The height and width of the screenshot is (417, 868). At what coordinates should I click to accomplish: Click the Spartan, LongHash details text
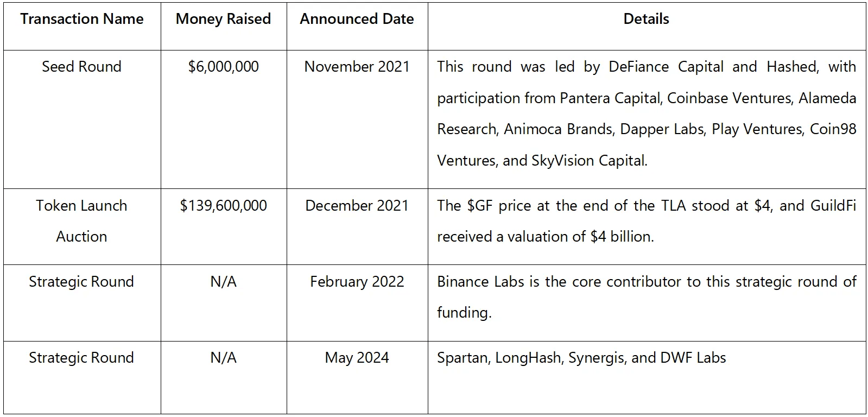point(581,358)
